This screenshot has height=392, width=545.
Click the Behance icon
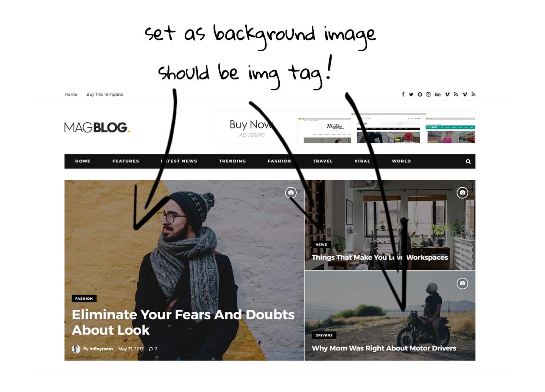coord(438,95)
